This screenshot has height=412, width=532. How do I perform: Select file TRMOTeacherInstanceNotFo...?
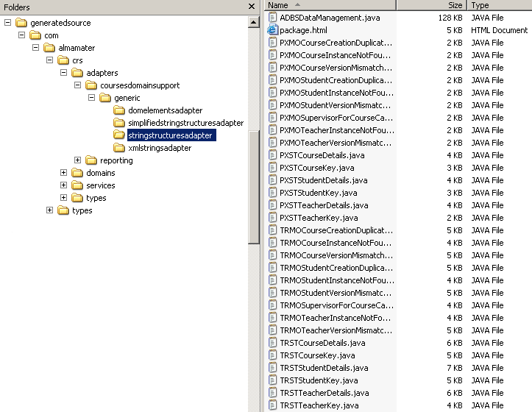coord(336,318)
